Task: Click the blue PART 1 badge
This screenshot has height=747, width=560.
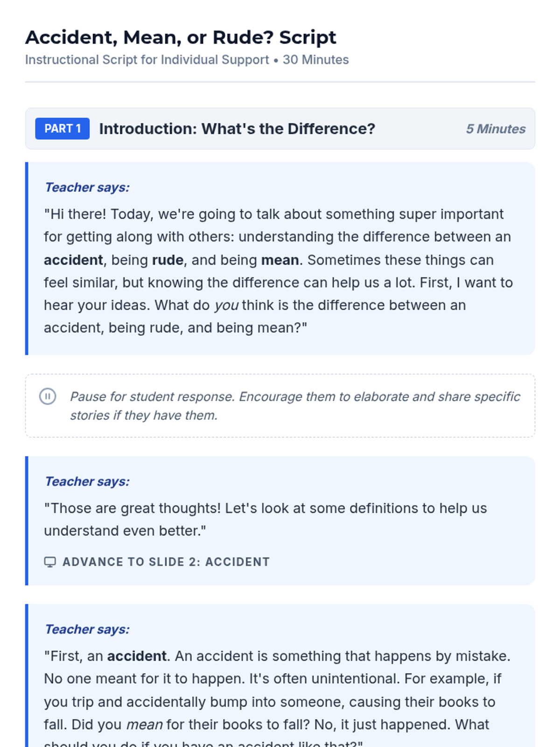Action: (x=63, y=129)
